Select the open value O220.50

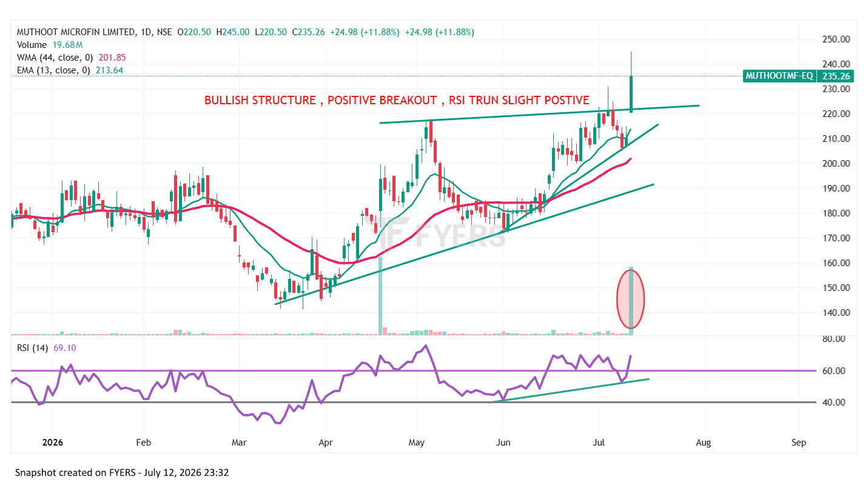tap(194, 32)
